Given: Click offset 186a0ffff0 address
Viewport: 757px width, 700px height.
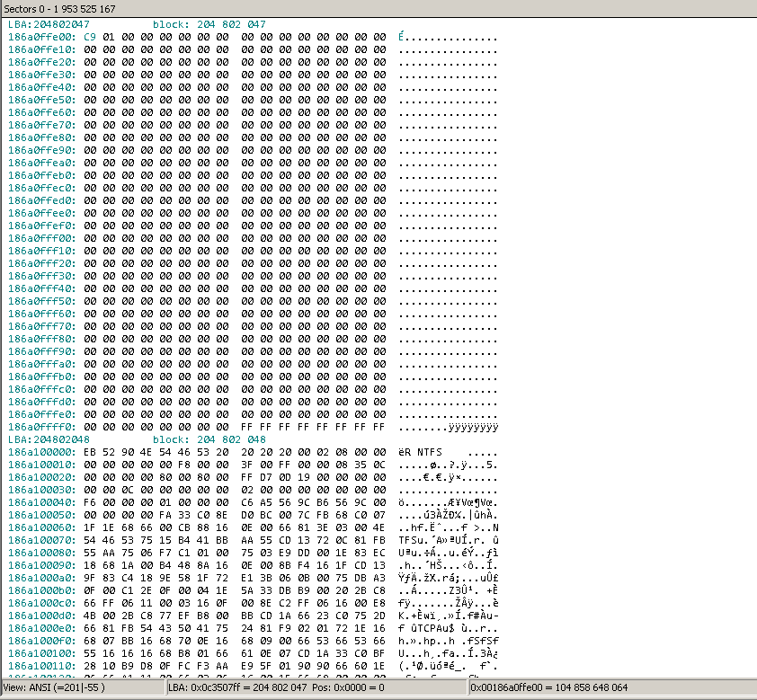Looking at the screenshot, I should pos(42,427).
